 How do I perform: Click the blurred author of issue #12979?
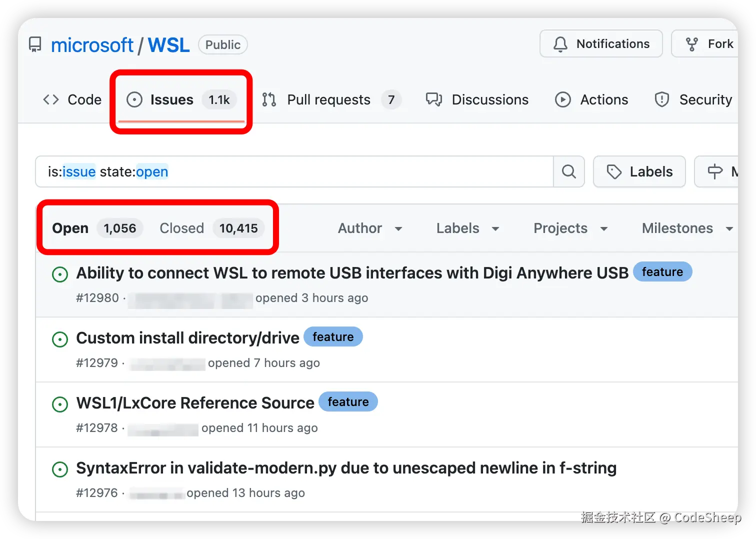[167, 364]
